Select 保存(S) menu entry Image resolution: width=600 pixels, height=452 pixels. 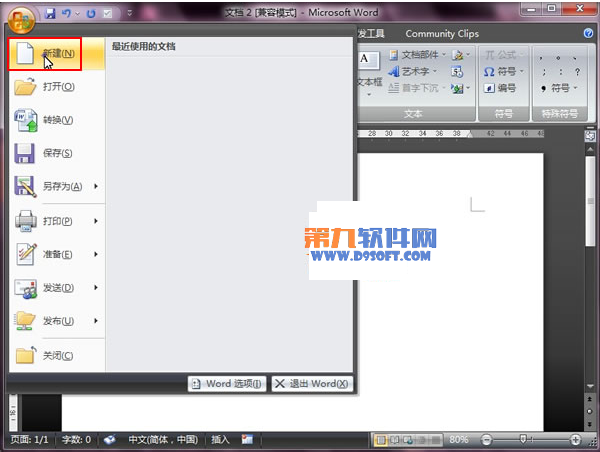point(57,153)
